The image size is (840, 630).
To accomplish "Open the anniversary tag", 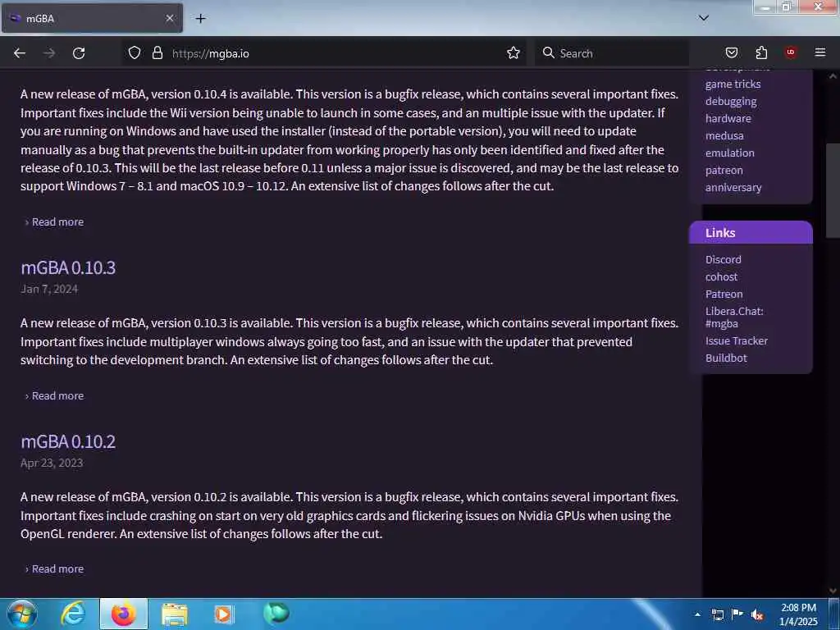I will tap(733, 188).
